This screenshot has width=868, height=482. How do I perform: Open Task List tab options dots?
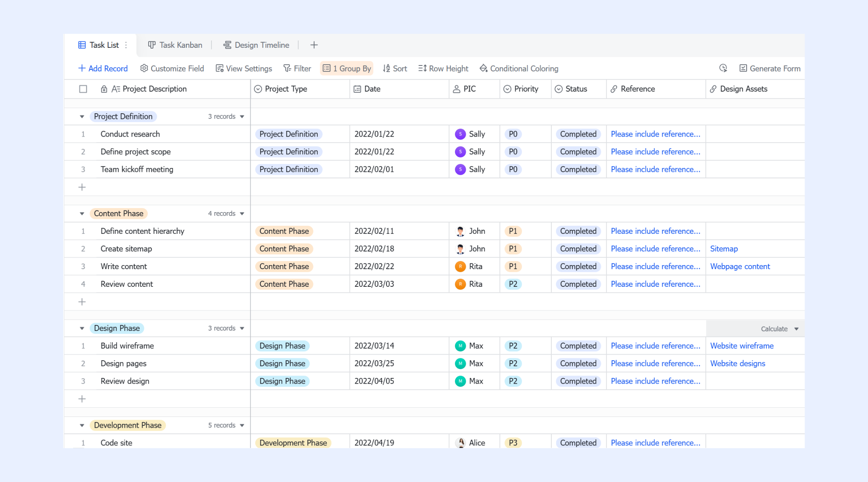[126, 45]
